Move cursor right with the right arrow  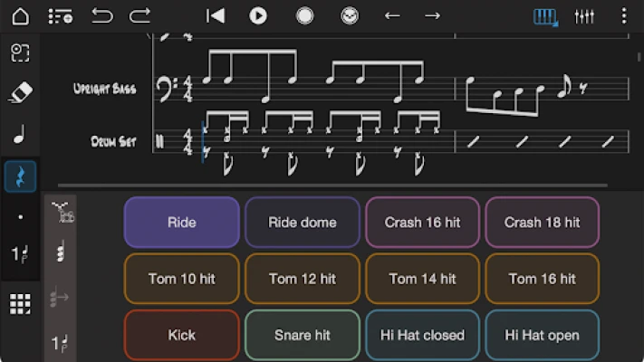point(433,16)
